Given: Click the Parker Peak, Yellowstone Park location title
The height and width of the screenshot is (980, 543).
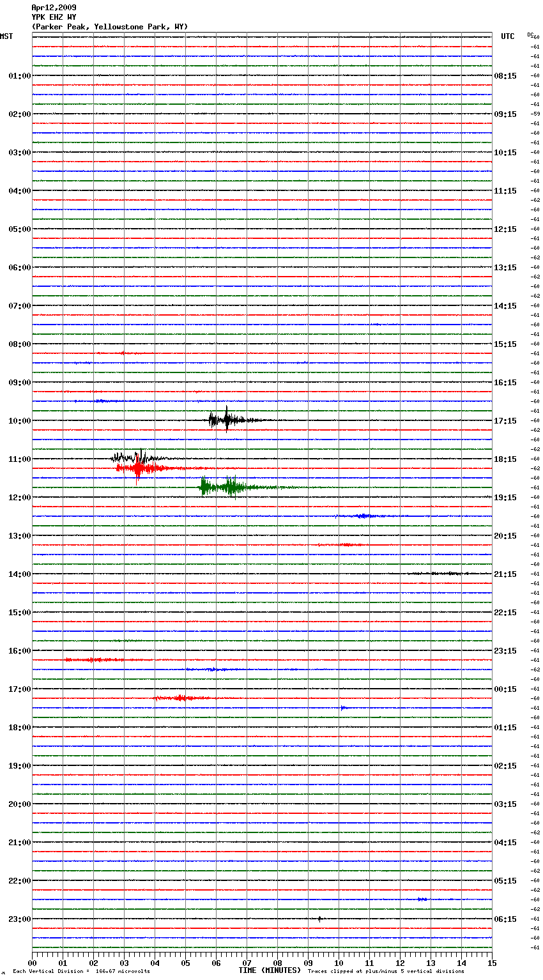Looking at the screenshot, I should (110, 27).
